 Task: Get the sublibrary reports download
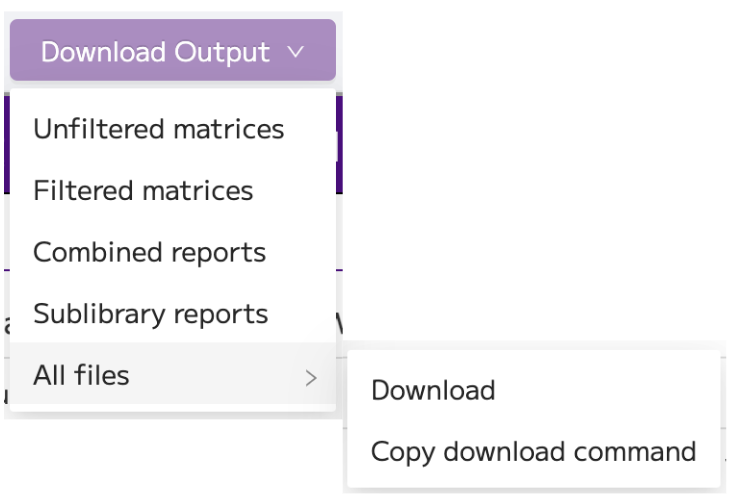pos(173,314)
